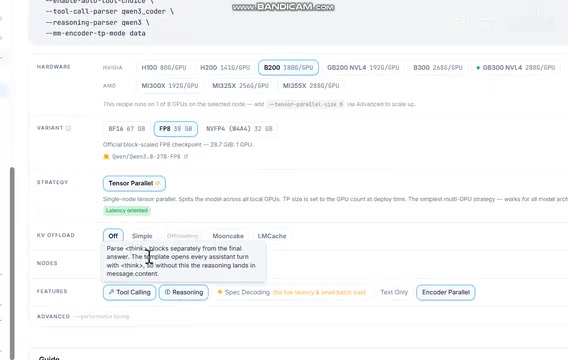Select AMD MI325X 256G/GPU
The height and width of the screenshot is (360, 568).
[x=241, y=86]
